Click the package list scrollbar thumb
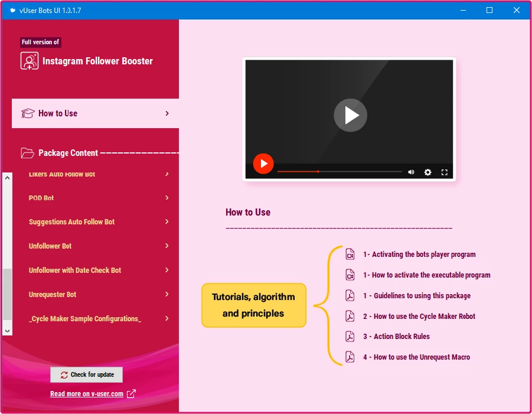532x414 pixels. click(7, 294)
